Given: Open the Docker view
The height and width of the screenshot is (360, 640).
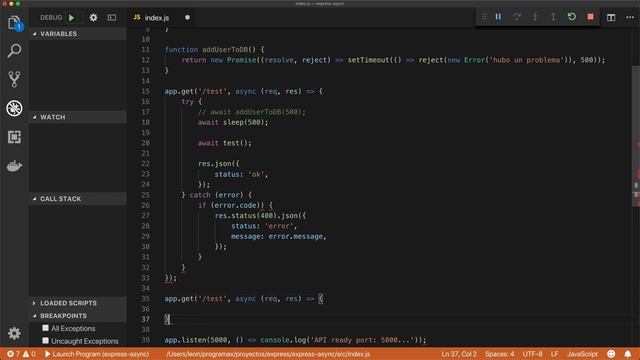Looking at the screenshot, I should [x=14, y=166].
